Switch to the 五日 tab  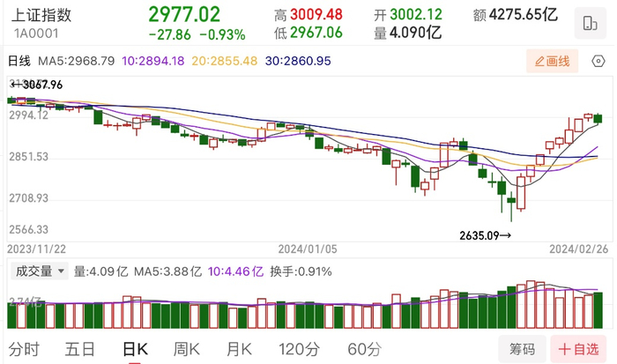[80, 349]
